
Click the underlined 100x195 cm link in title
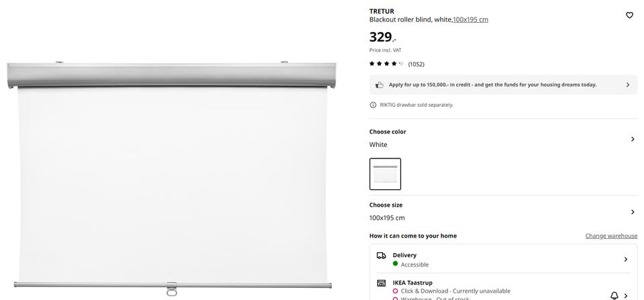pos(470,19)
